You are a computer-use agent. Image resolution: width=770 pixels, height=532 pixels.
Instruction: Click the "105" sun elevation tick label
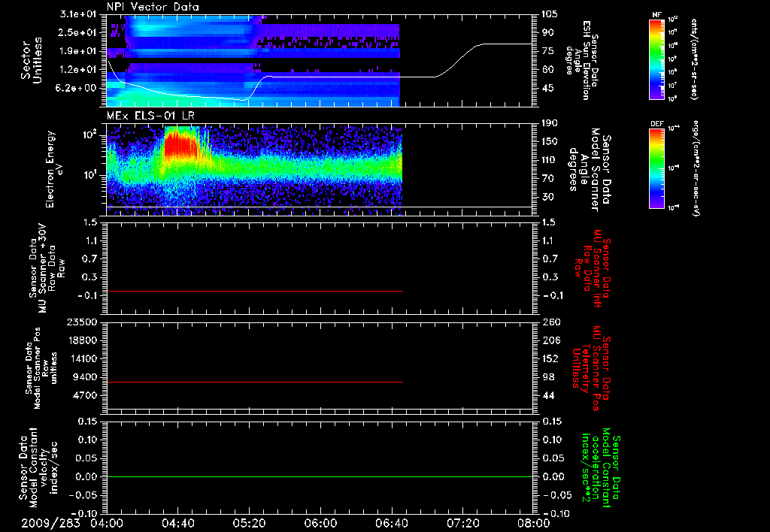pyautogui.click(x=550, y=14)
